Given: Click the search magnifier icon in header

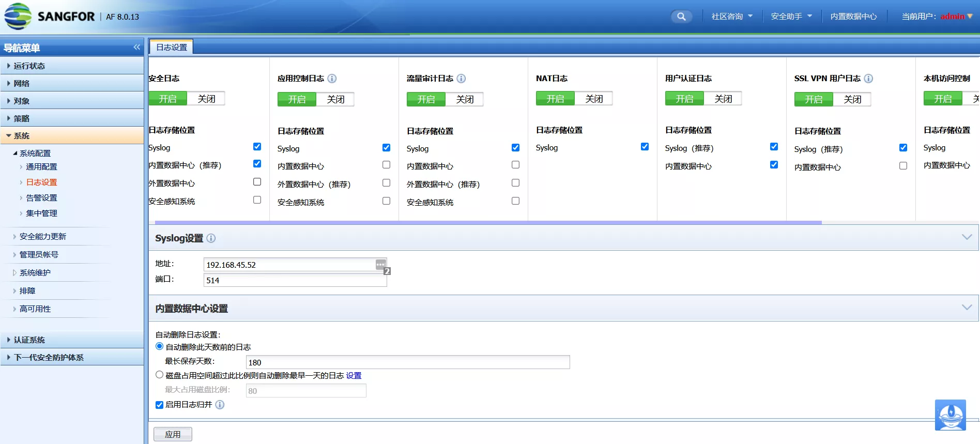Looking at the screenshot, I should coord(681,17).
